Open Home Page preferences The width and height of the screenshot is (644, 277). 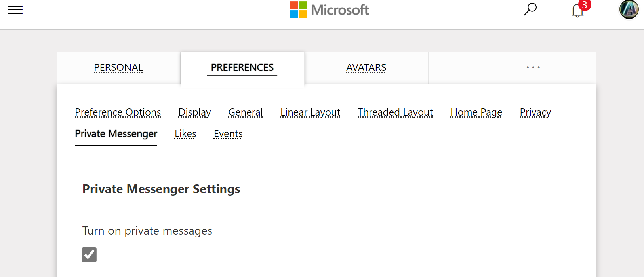click(x=476, y=112)
